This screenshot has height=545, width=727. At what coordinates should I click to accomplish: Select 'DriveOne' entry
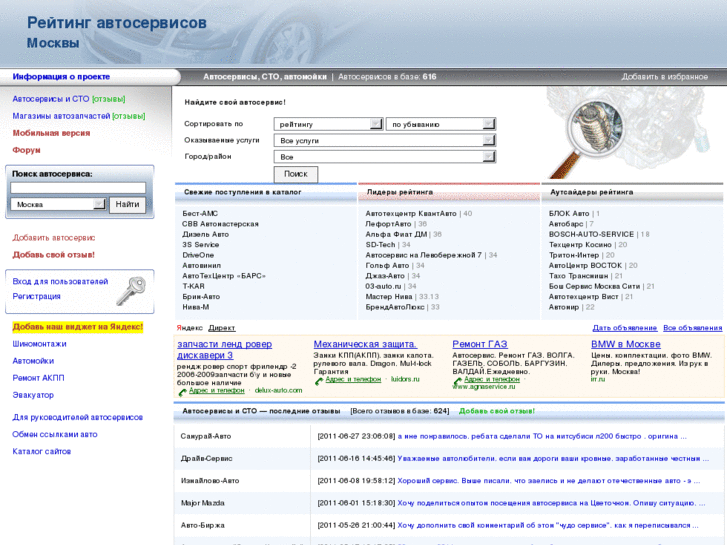(x=198, y=255)
